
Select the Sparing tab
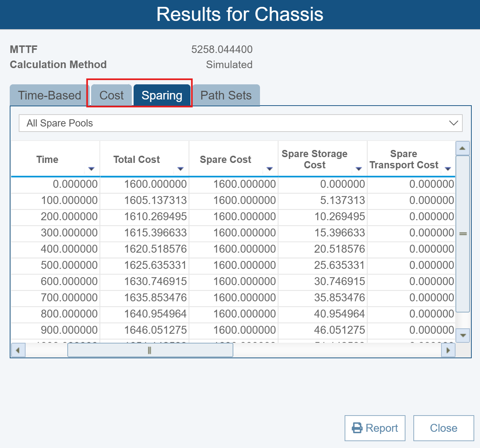click(x=162, y=96)
